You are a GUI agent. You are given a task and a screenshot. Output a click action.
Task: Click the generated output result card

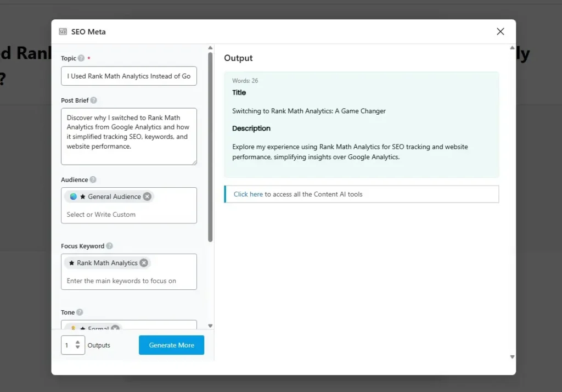tap(361, 125)
